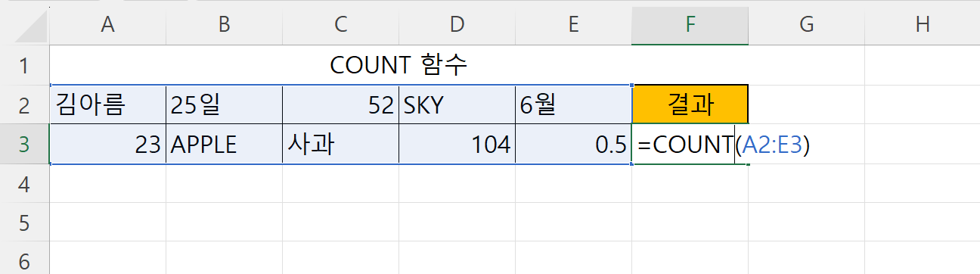Click cell containing 52
Viewport: 980px width, 274px height.
pyautogui.click(x=341, y=104)
